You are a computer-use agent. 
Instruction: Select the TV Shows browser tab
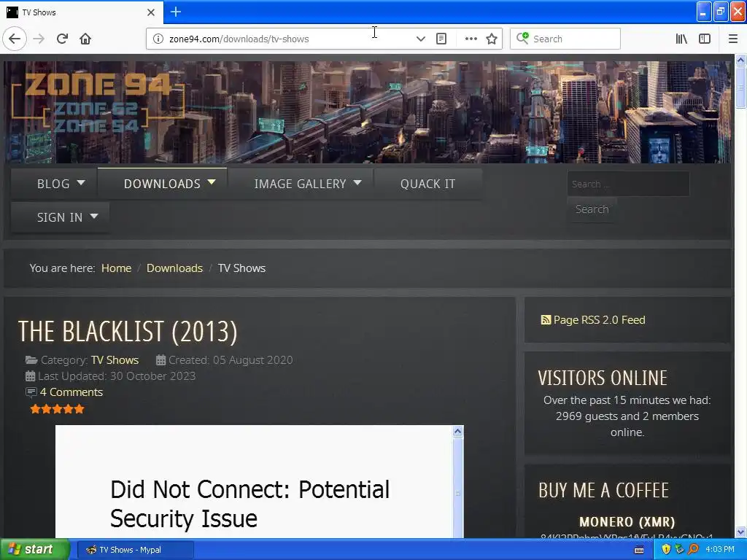(81, 12)
